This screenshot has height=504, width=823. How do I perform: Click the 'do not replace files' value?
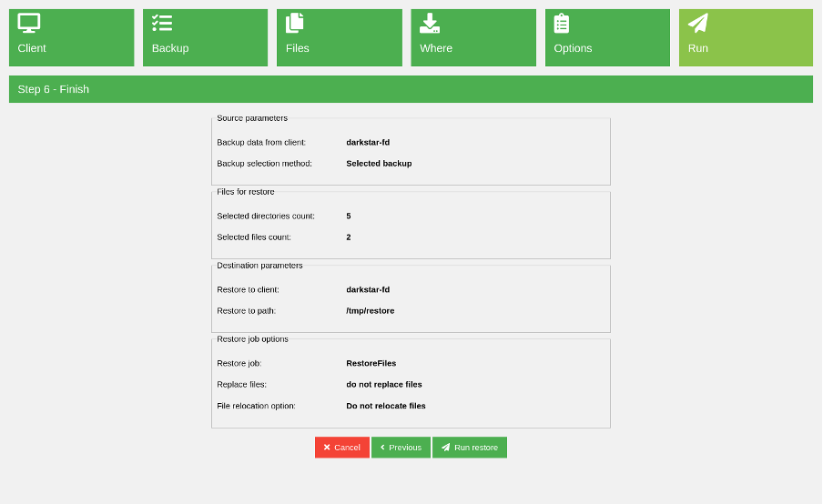coord(383,385)
